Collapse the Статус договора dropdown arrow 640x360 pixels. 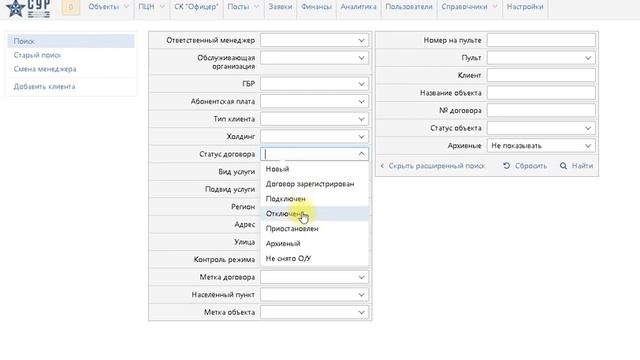(x=361, y=154)
